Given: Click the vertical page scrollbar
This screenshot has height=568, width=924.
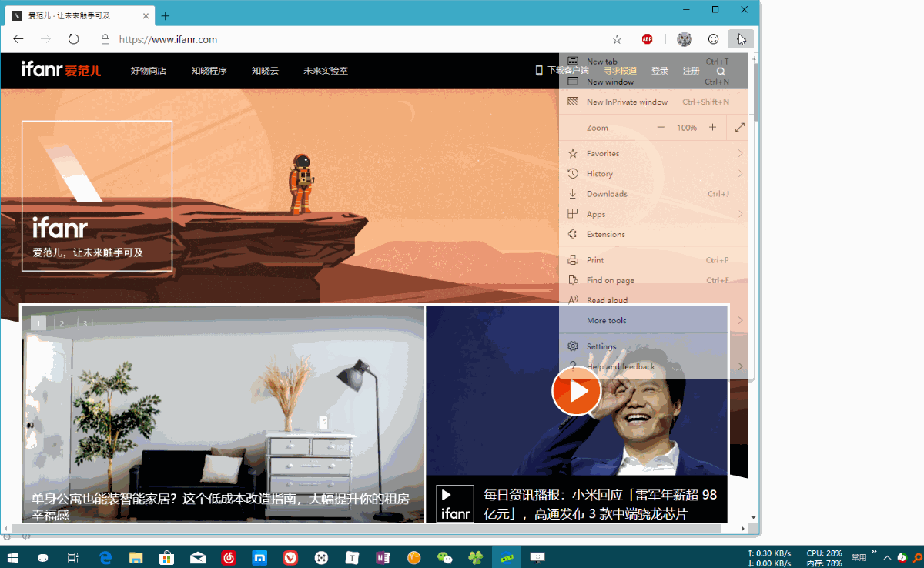Looking at the screenshot, I should [754, 91].
